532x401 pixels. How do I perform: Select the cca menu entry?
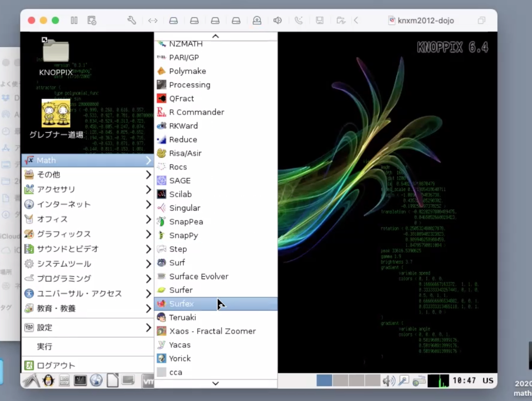coord(215,372)
